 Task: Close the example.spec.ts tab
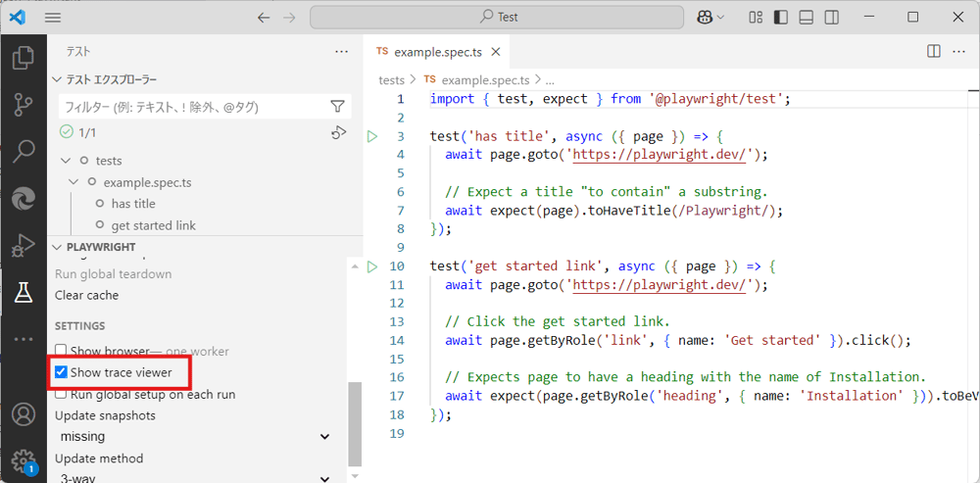(496, 52)
